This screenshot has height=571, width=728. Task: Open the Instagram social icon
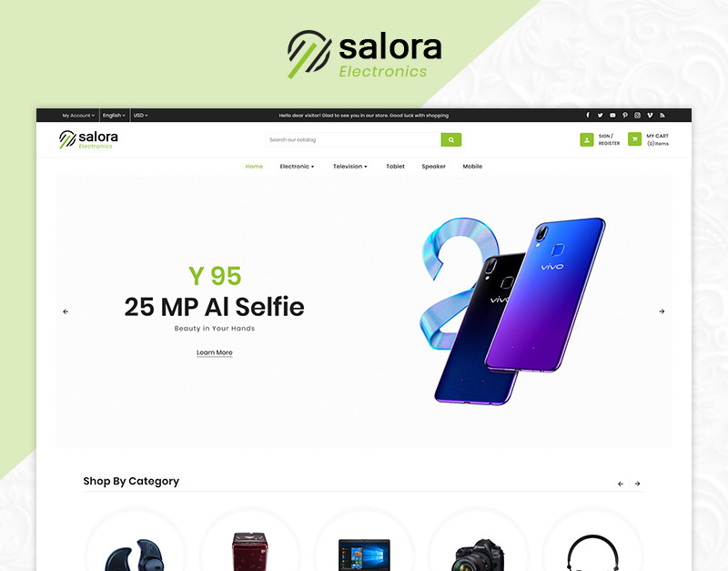(x=638, y=116)
